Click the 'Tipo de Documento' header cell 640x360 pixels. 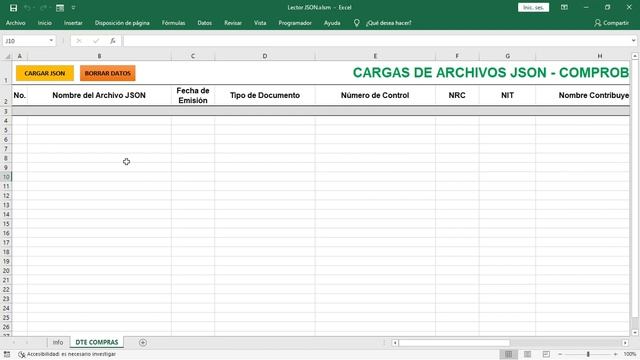point(265,95)
